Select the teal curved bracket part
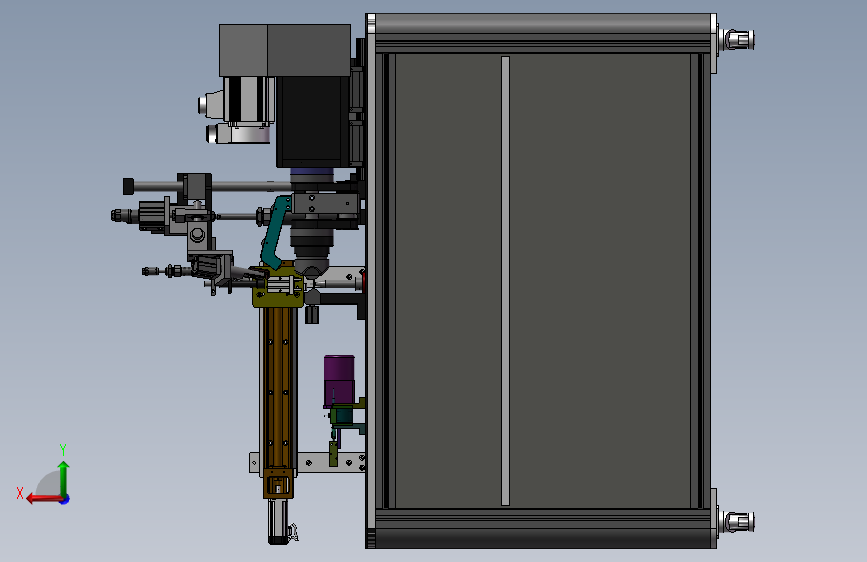 point(275,232)
